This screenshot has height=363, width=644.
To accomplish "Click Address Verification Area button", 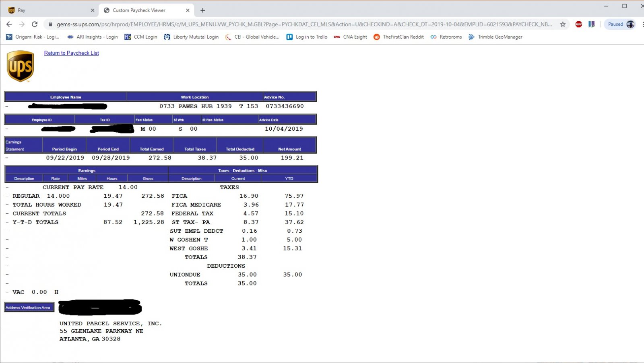I will click(29, 308).
